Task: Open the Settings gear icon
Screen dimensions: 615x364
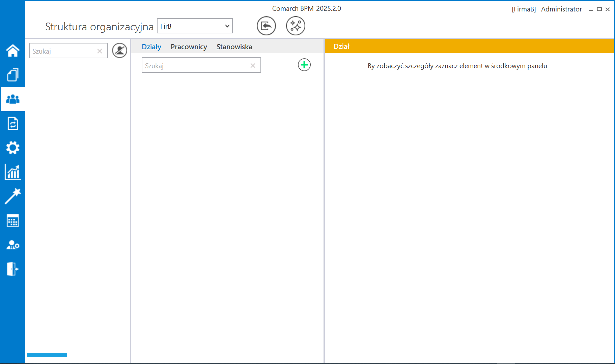Action: click(12, 148)
